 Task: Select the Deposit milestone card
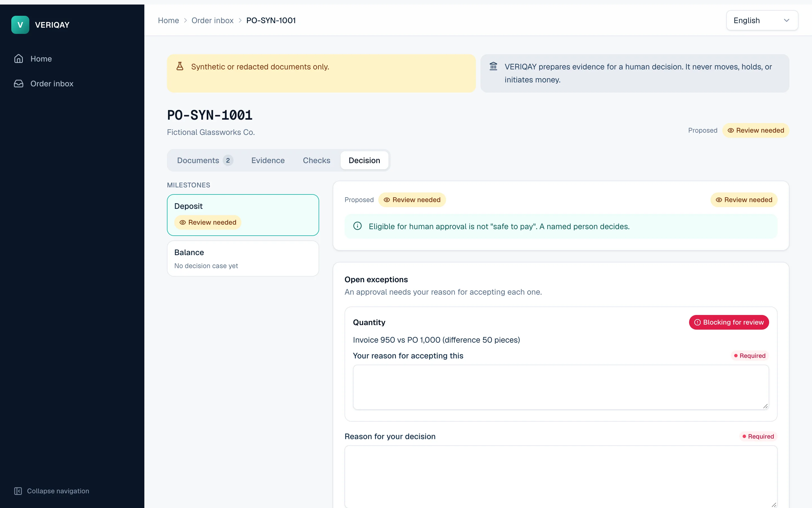[243, 215]
